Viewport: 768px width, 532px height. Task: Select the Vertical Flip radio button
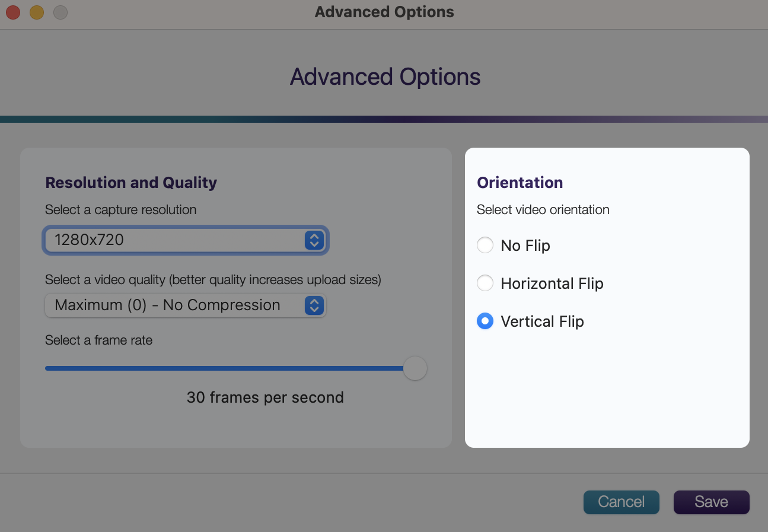[x=485, y=321]
